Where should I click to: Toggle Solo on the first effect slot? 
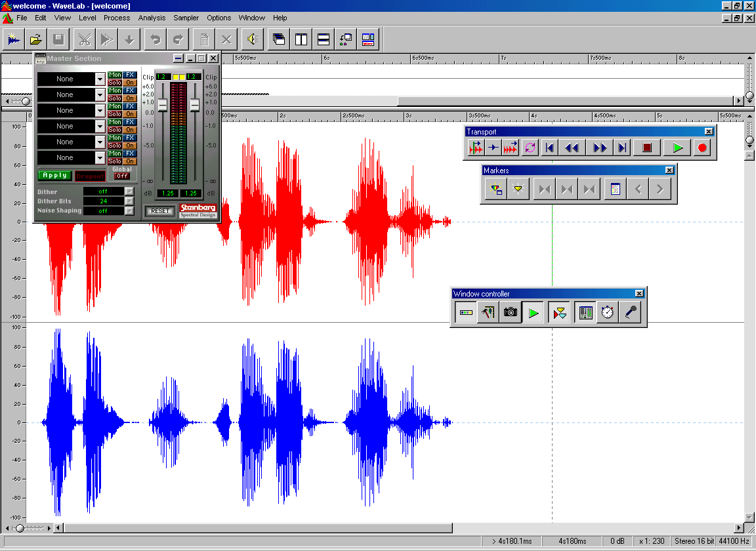115,83
